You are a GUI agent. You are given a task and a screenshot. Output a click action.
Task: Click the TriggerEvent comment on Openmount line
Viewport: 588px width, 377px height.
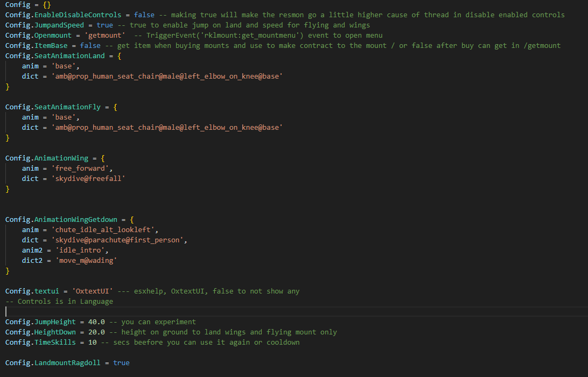click(x=258, y=35)
